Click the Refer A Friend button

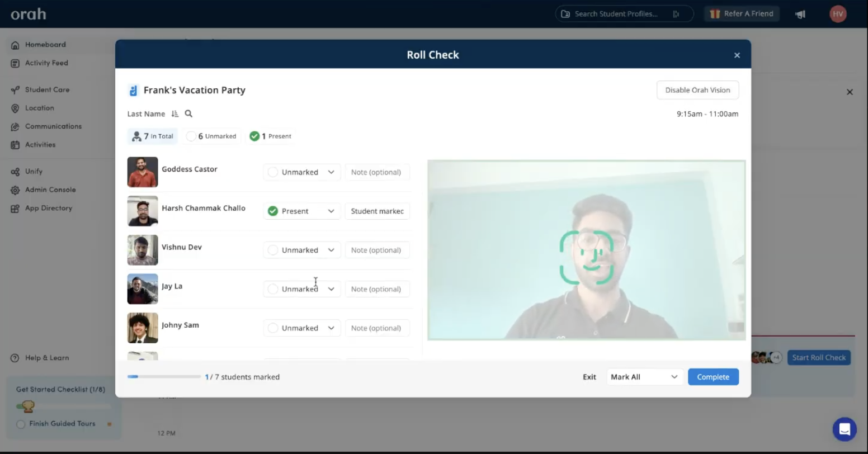point(742,14)
